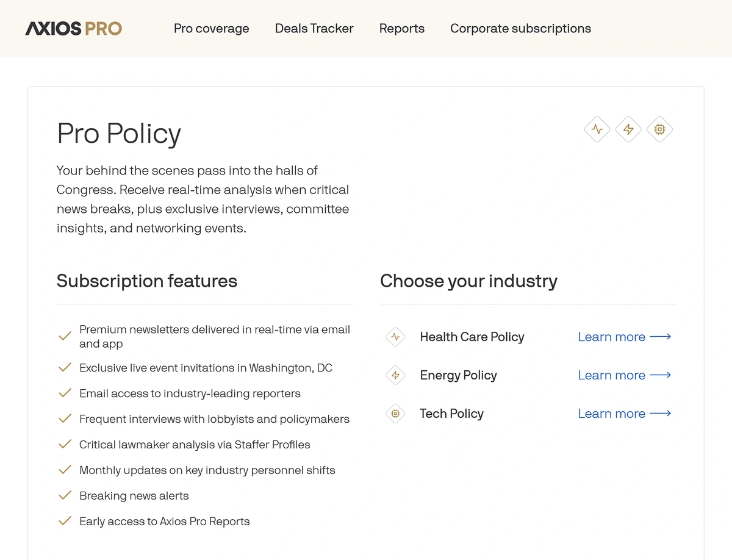Select the Tech Policy label
The width and height of the screenshot is (732, 560).
[452, 414]
